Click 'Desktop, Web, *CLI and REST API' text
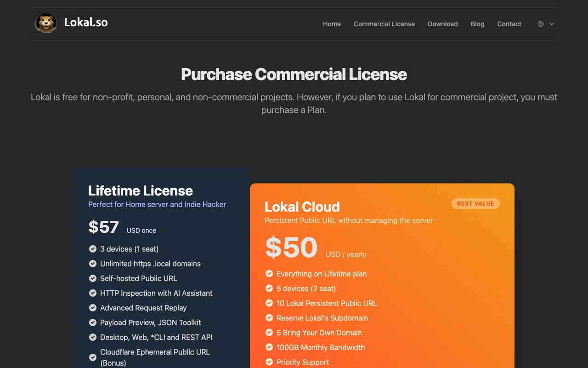The image size is (588, 368). [x=156, y=337]
